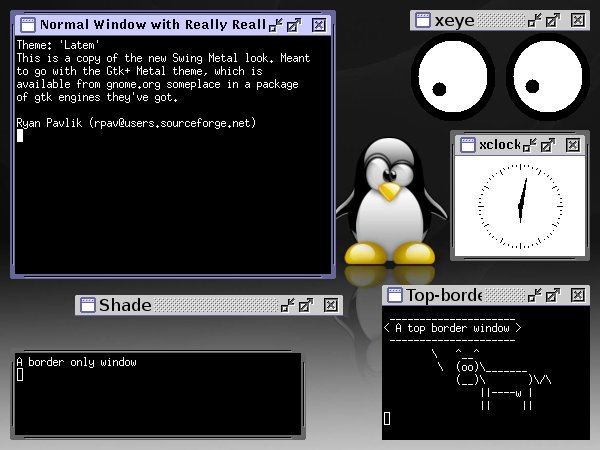The image size is (600, 450).
Task: Click the left eye in xeye
Action: click(453, 77)
